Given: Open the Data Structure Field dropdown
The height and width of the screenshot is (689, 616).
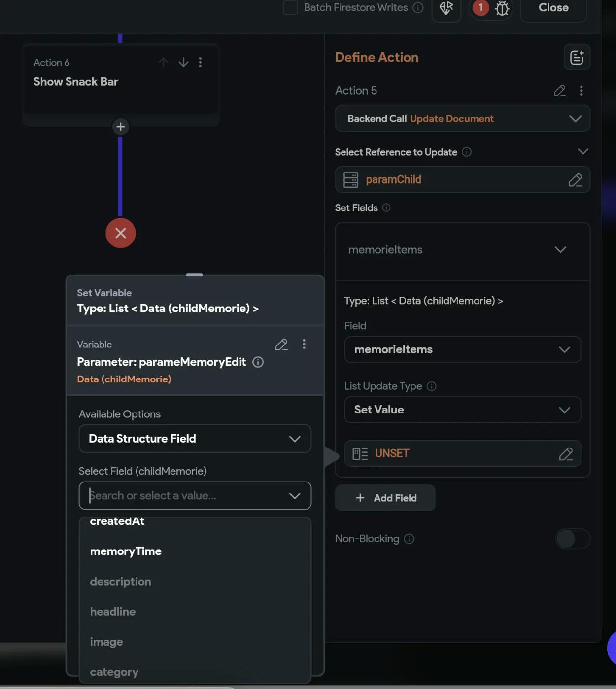Looking at the screenshot, I should pos(195,439).
